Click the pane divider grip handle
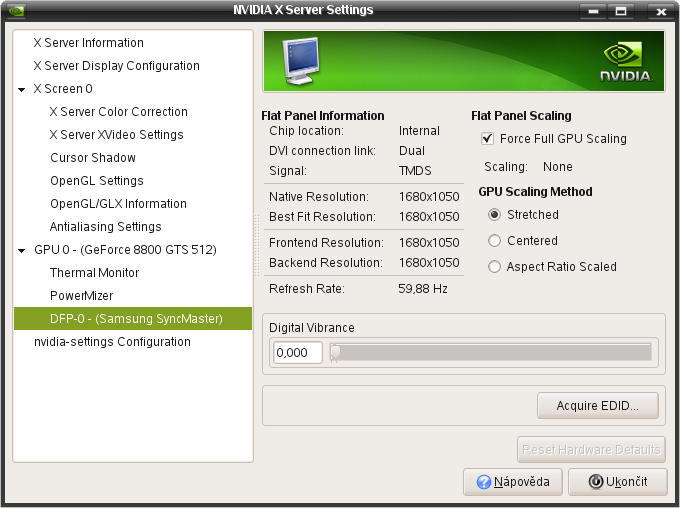680x508 pixels. tap(257, 246)
